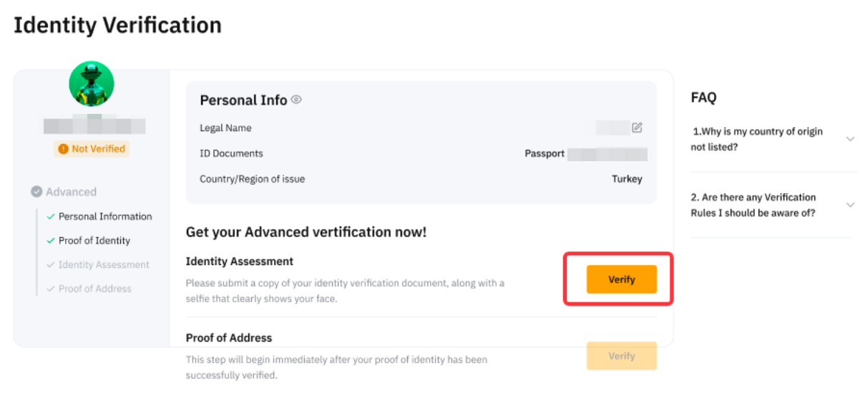Click the checkmark beside Proof of Address step

pyautogui.click(x=50, y=289)
